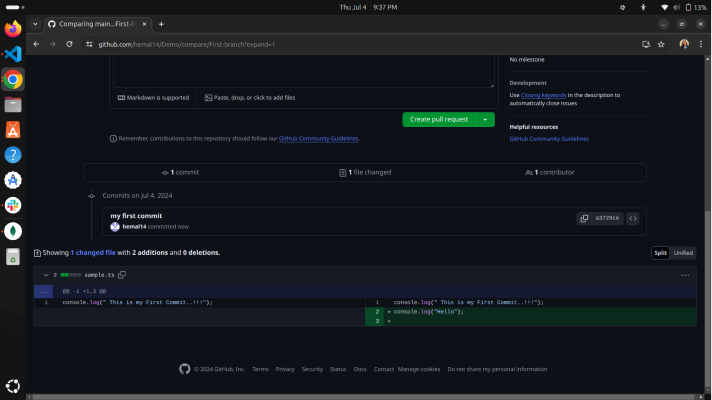Show applications via Ubuntu logo
Viewport: 712px width, 400px height.
click(x=13, y=386)
